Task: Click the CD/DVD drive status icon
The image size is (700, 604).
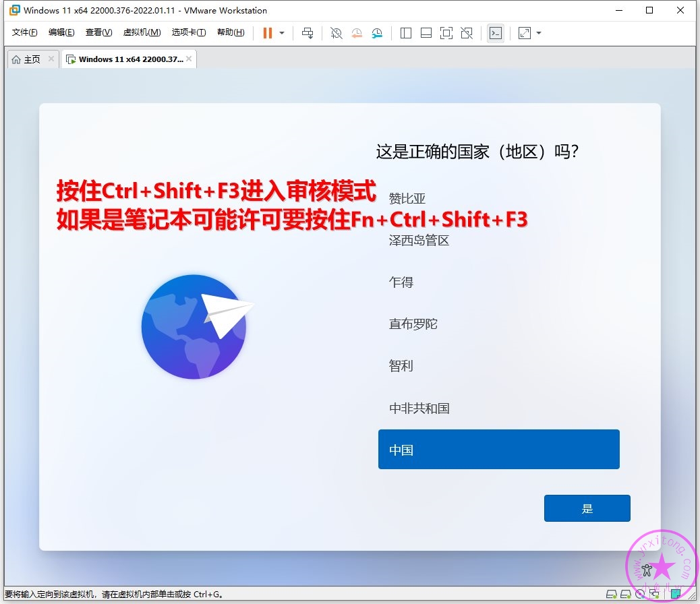Action: click(640, 594)
